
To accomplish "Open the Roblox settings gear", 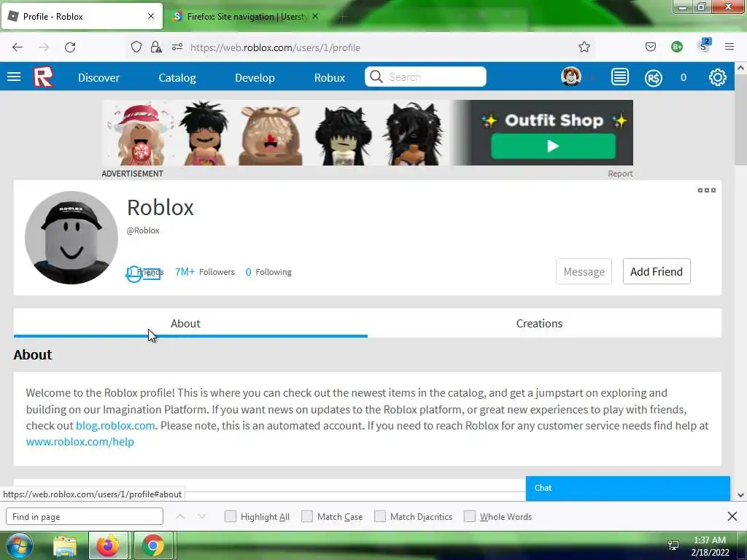I will coord(718,77).
